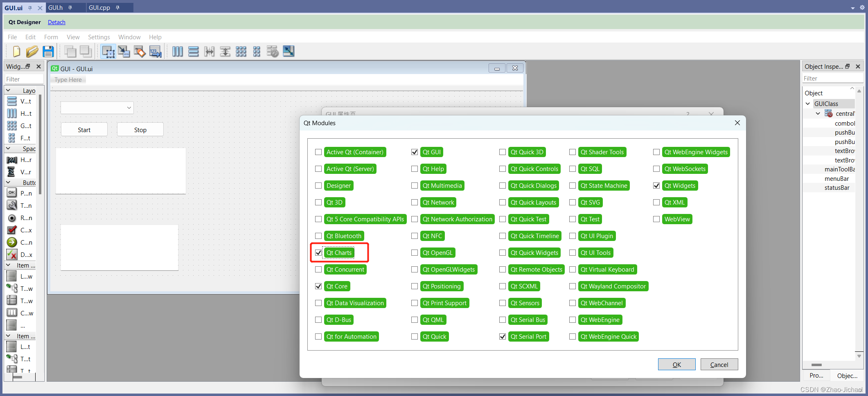The image size is (868, 396).
Task: Click Cancel in the Qt Modules dialog
Action: point(719,364)
